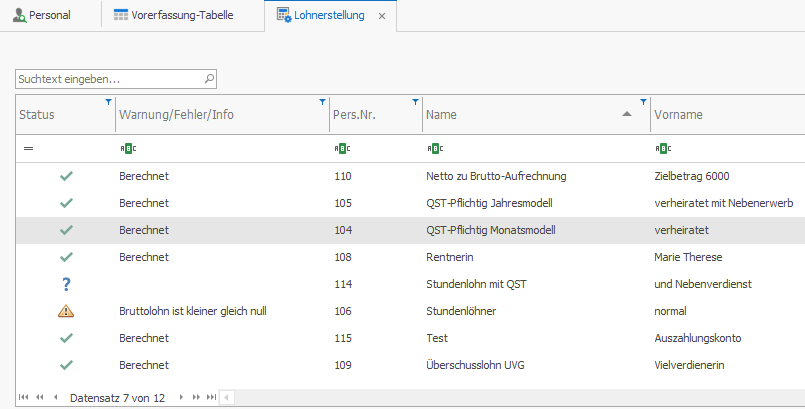Go to the first record in navigator

tap(24, 397)
